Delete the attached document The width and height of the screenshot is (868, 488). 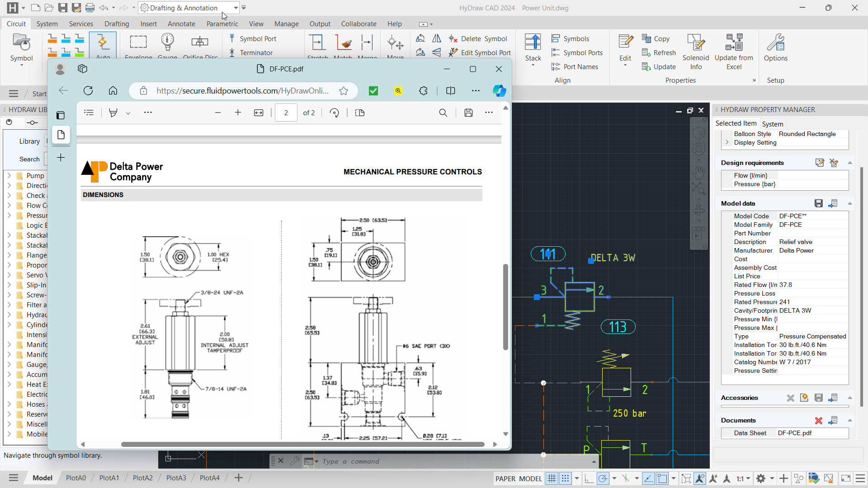pyautogui.click(x=818, y=421)
